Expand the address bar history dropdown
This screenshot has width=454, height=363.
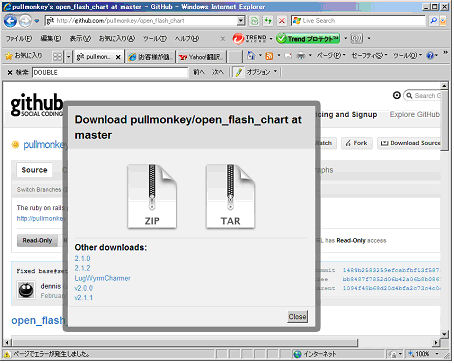click(241, 21)
